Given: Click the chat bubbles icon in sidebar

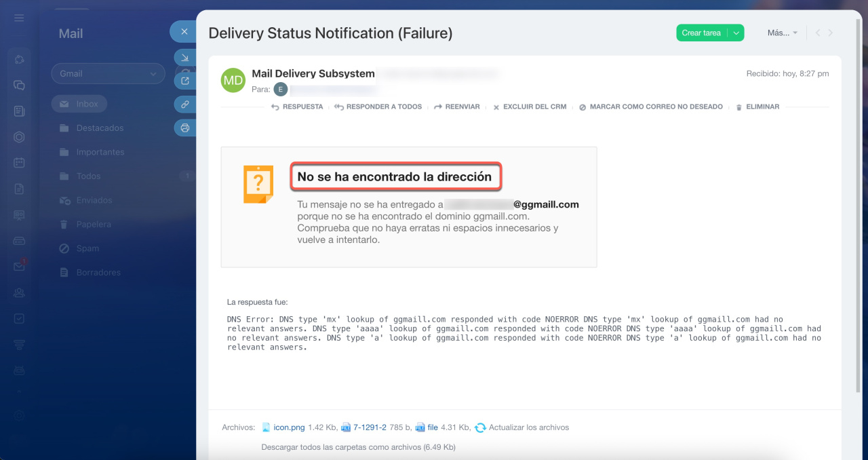Looking at the screenshot, I should 19,85.
